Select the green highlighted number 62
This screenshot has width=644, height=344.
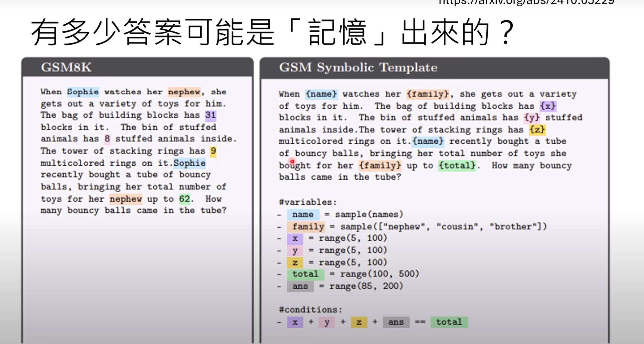(184, 199)
